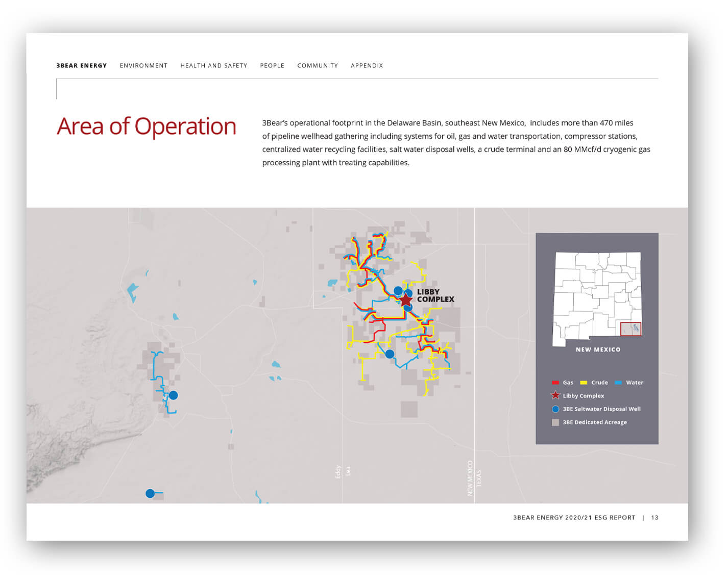
Task: Click the 'Libby Complex' legend text
Action: click(x=583, y=396)
